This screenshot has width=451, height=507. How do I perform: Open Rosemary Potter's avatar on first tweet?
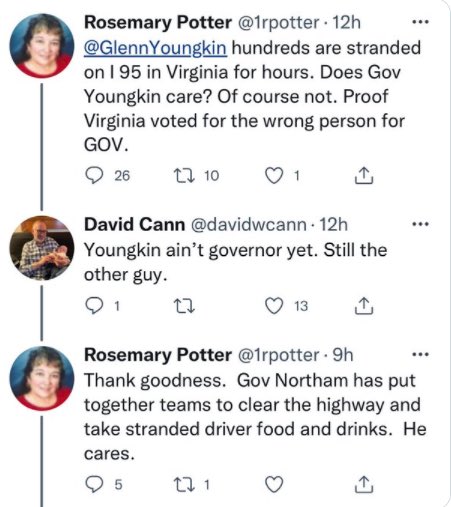click(42, 46)
